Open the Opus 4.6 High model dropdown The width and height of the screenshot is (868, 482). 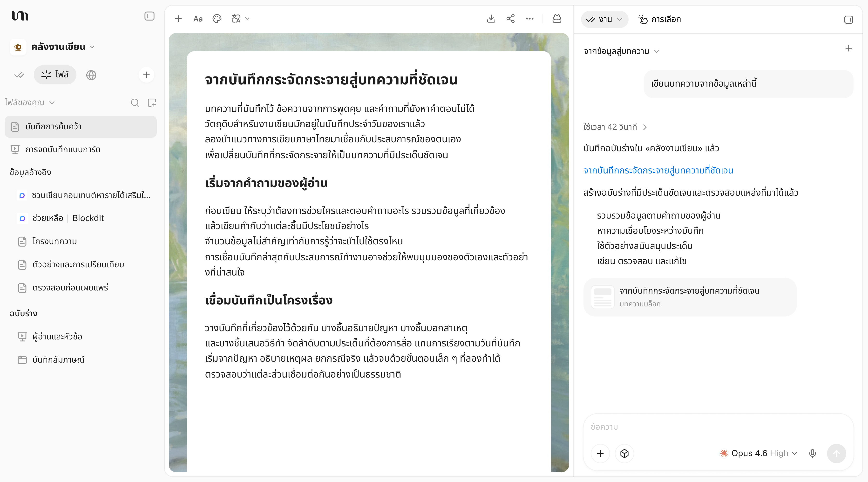[x=758, y=454]
